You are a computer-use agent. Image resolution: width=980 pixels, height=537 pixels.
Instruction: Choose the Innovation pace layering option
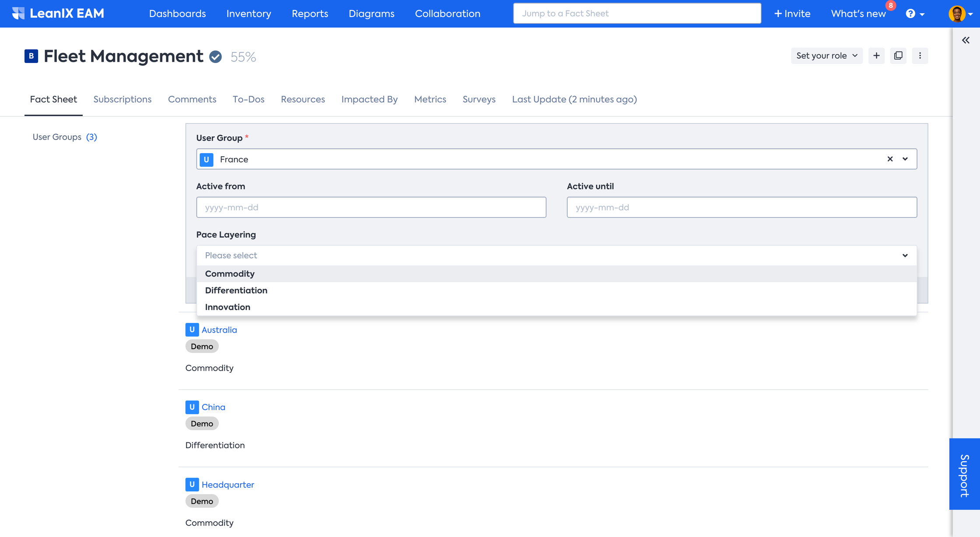227,307
